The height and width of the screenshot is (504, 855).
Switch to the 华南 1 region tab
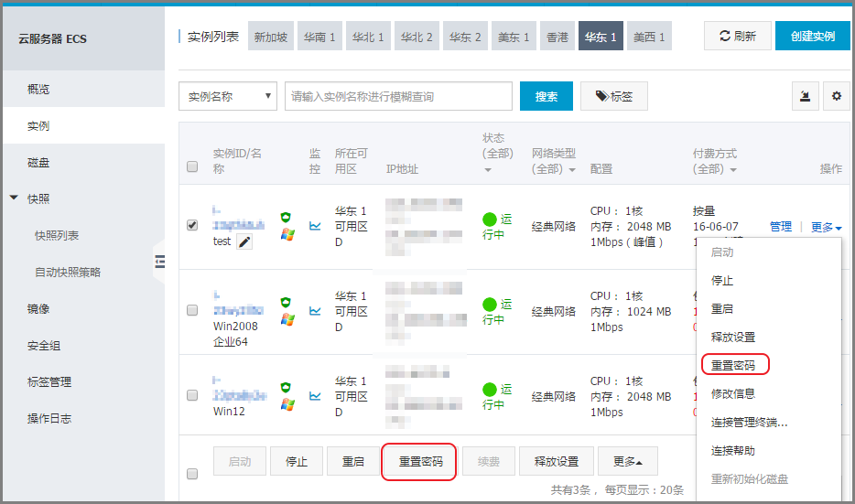click(319, 37)
